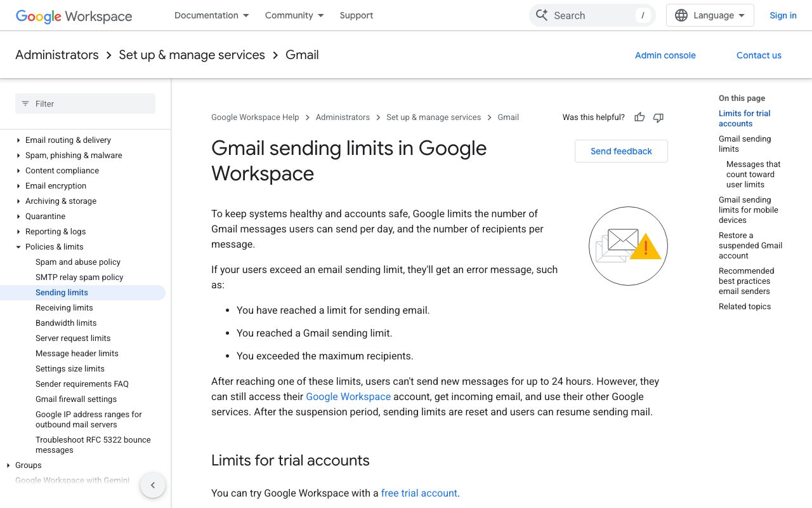The image size is (812, 508).
Task: Click the globe language icon
Action: [x=681, y=15]
